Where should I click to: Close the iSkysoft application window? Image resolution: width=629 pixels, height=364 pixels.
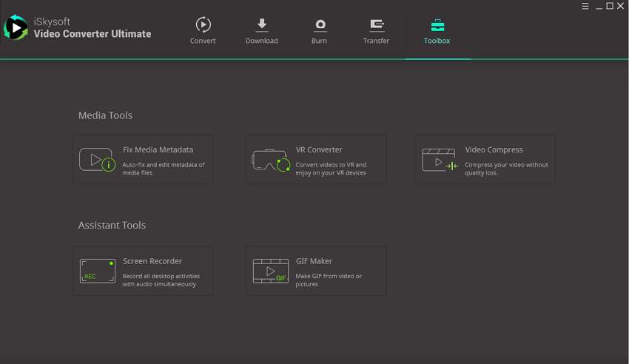click(622, 6)
